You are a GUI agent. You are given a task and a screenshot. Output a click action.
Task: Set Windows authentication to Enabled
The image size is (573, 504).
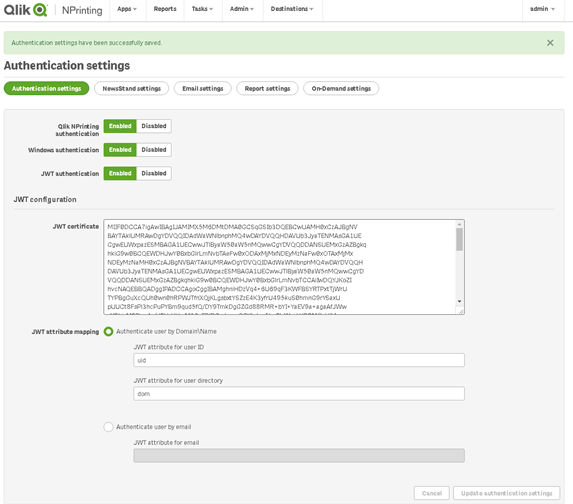coord(120,150)
